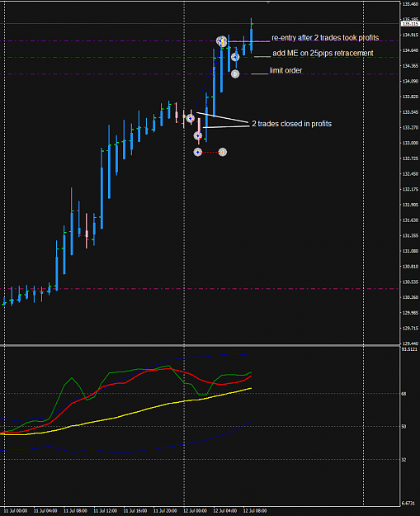Click price level 131.080 on the scale

[410, 251]
